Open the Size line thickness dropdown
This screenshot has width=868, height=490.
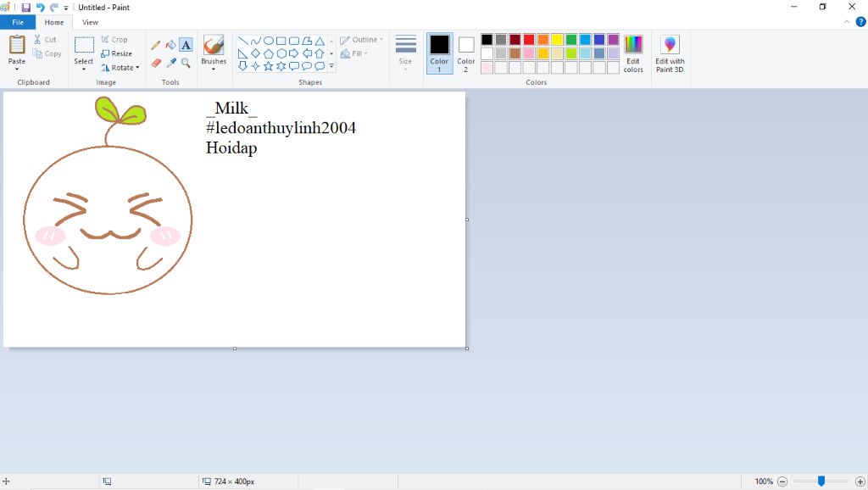406,53
